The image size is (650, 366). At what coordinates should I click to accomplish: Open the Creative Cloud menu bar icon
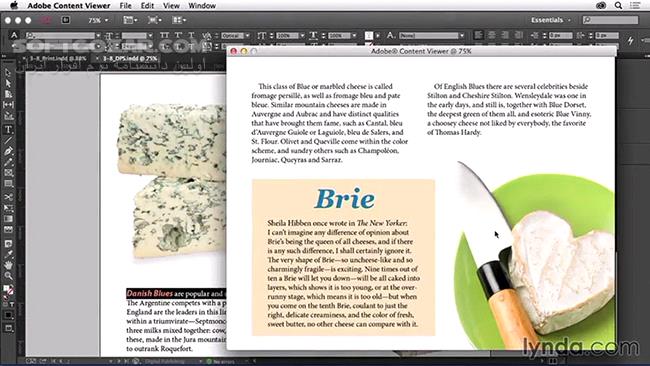(x=601, y=5)
